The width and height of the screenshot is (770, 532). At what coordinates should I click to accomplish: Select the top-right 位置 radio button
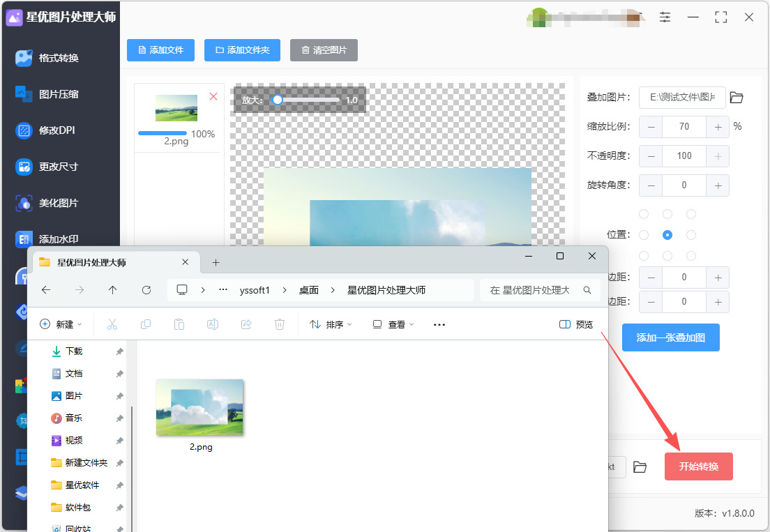point(691,214)
